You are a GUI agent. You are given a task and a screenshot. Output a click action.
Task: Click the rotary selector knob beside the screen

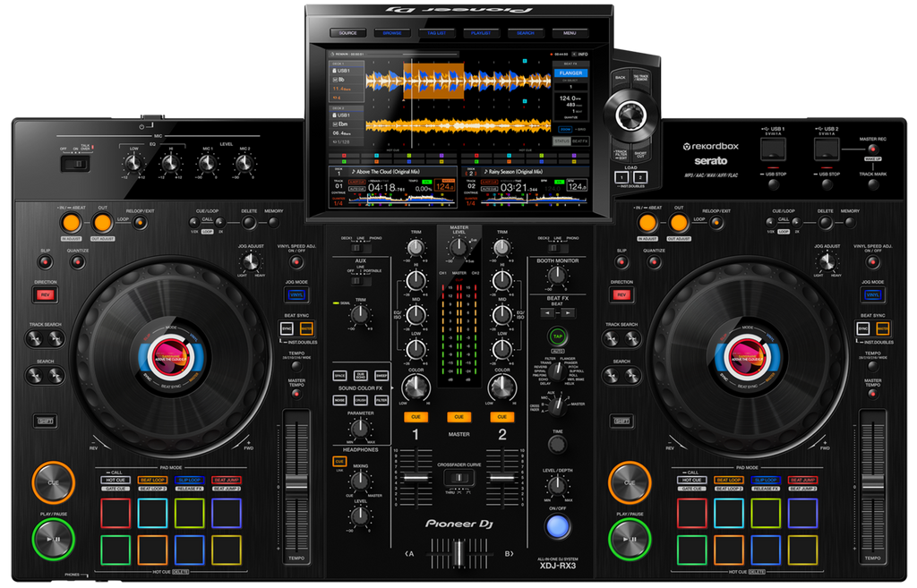[630, 115]
